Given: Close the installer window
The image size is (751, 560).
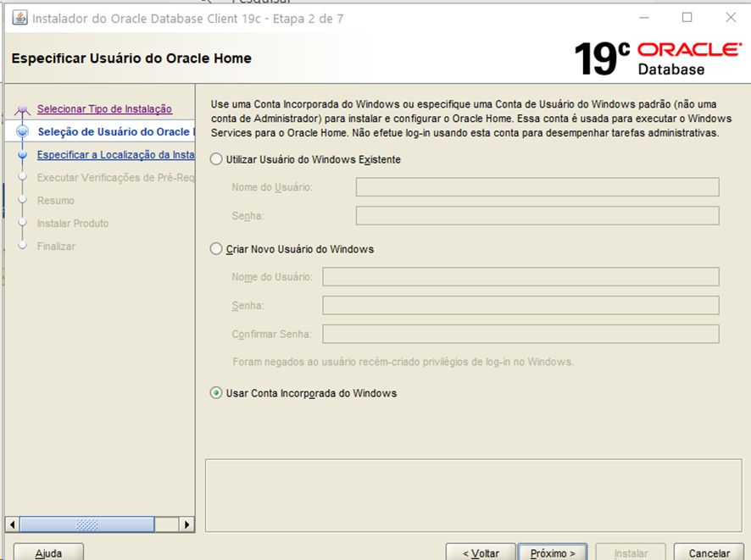Looking at the screenshot, I should point(731,18).
